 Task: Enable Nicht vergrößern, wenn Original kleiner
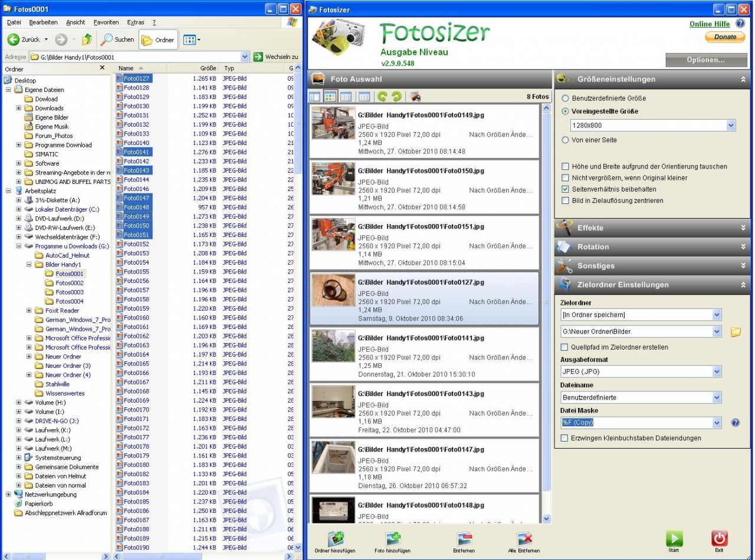coord(566,178)
